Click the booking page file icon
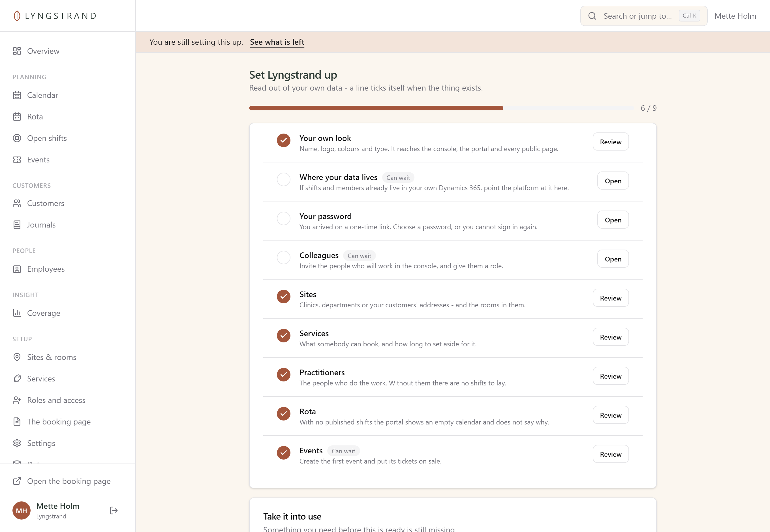 (17, 422)
